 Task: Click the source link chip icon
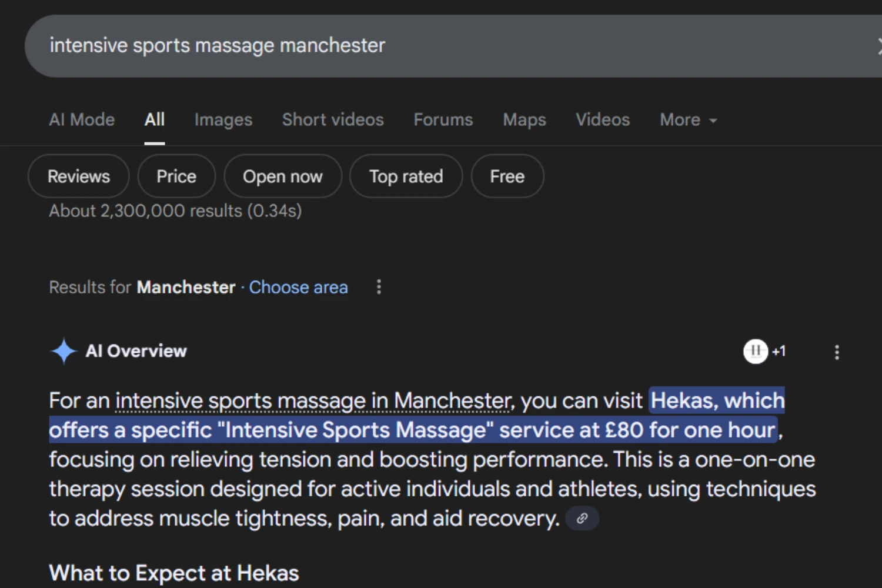(x=582, y=519)
